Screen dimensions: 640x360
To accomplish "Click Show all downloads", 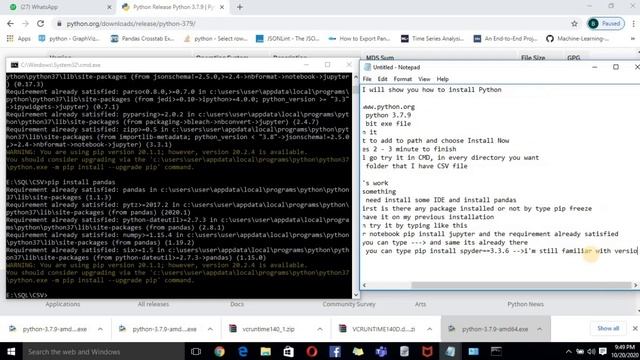I will [608, 328].
